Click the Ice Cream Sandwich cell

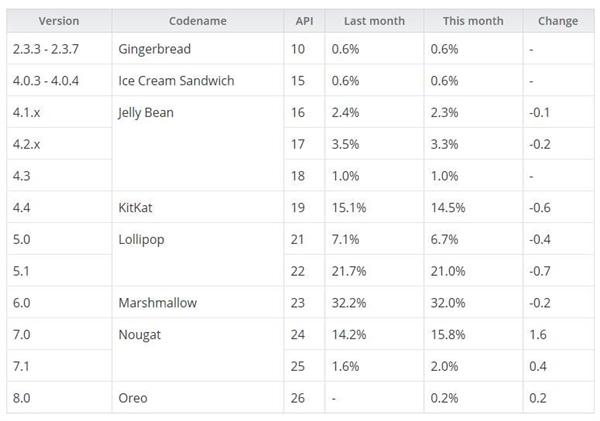198,80
